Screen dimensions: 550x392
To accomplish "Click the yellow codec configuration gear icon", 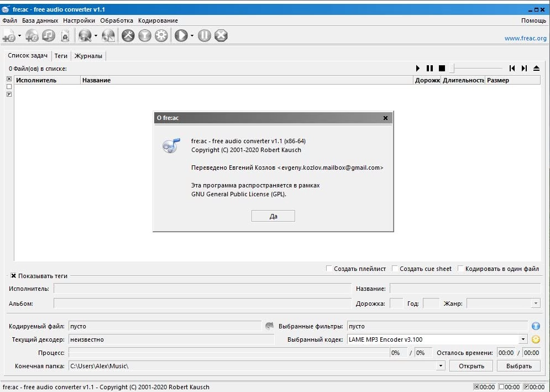I will pyautogui.click(x=536, y=339).
